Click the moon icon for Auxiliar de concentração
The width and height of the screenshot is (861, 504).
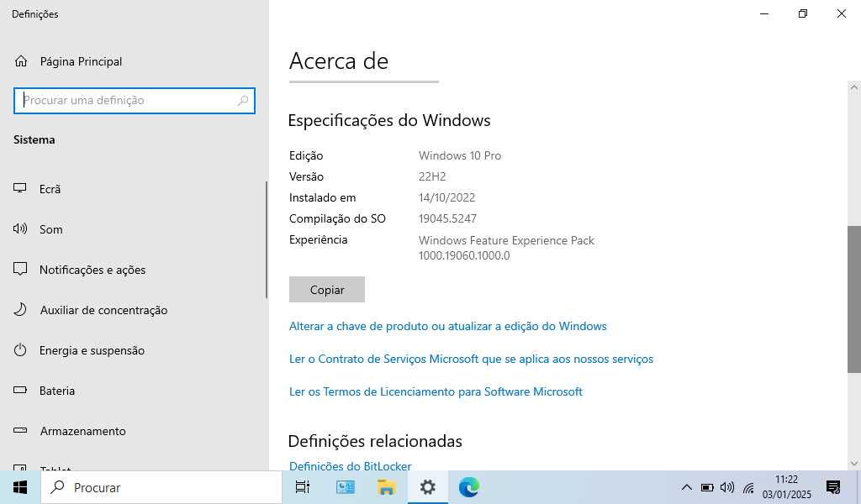point(20,309)
